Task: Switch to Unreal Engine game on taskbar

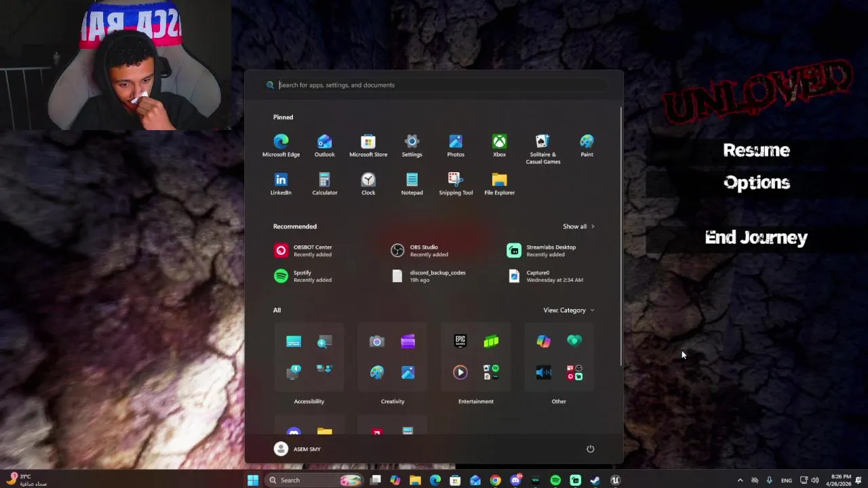Action: pos(615,480)
